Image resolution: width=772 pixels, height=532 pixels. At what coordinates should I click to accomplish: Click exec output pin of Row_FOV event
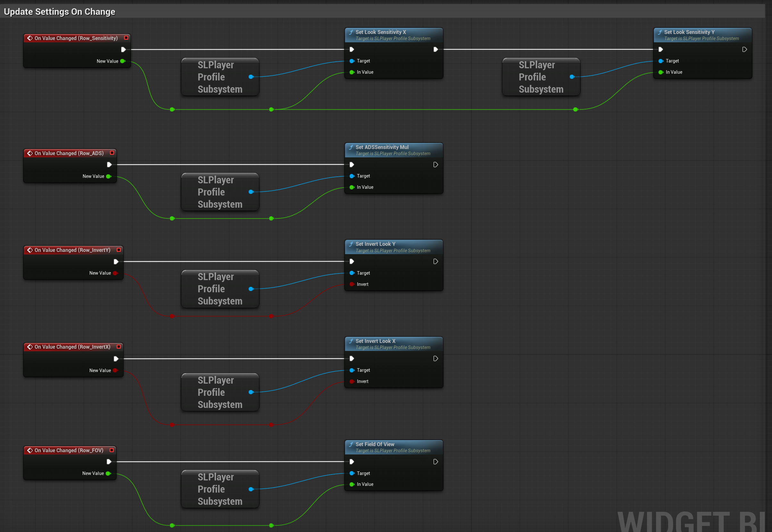109,462
